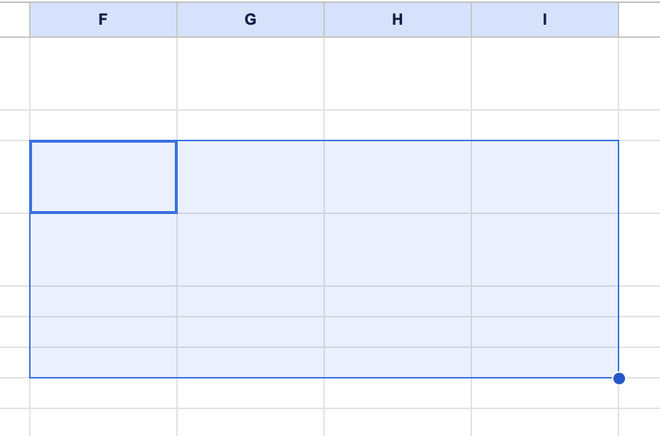660x436 pixels.
Task: Select the column G header
Action: [x=250, y=19]
